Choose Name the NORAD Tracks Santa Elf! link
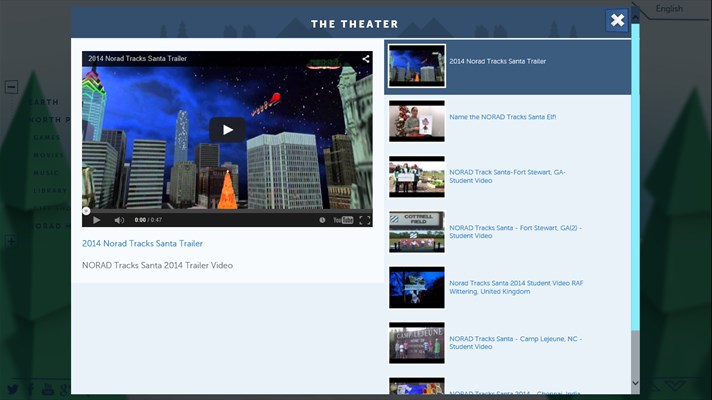The width and height of the screenshot is (712, 400). (503, 117)
